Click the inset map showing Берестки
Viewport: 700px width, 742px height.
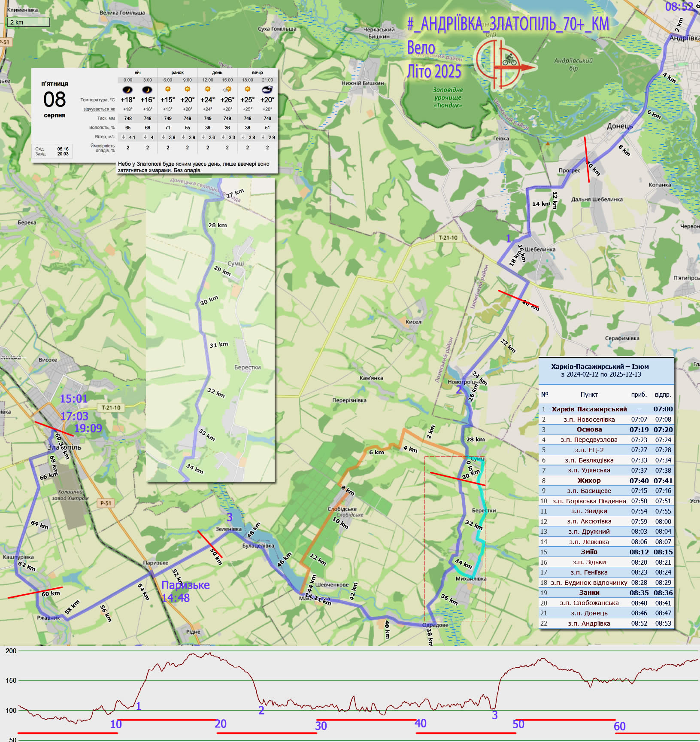pyautogui.click(x=210, y=331)
